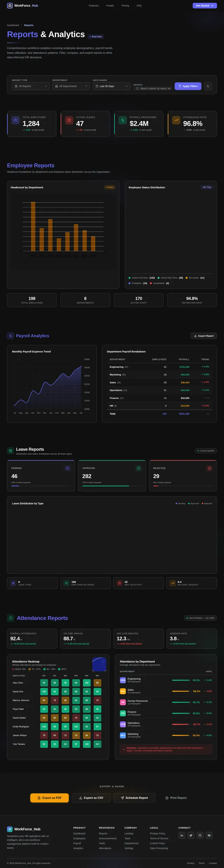The width and height of the screenshot is (224, 868).
Task: Open the Date Range Last 30 Days dropdown
Action: coord(112,86)
